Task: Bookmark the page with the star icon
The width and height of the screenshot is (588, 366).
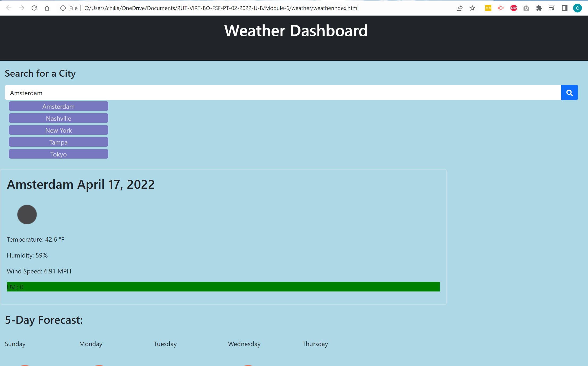Action: point(473,8)
